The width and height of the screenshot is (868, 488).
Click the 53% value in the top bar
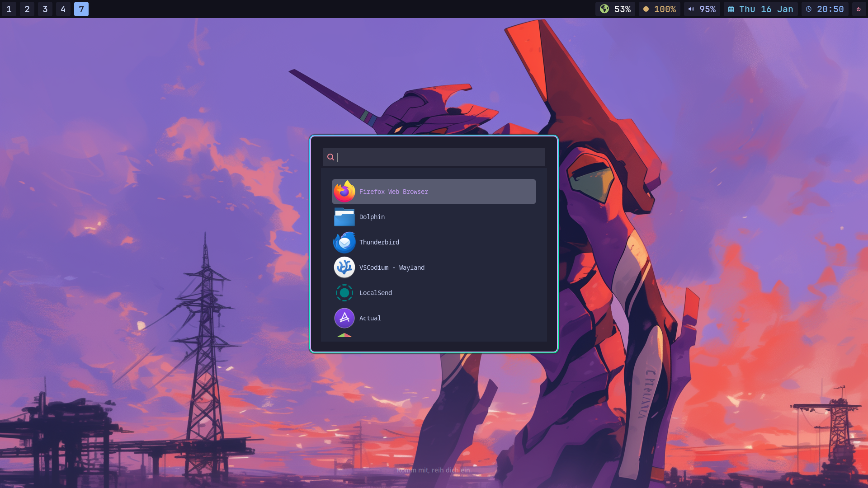(x=623, y=9)
